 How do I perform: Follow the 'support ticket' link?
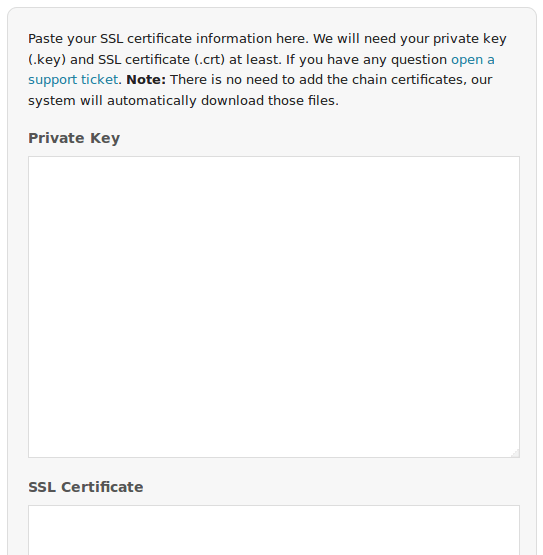coord(73,80)
